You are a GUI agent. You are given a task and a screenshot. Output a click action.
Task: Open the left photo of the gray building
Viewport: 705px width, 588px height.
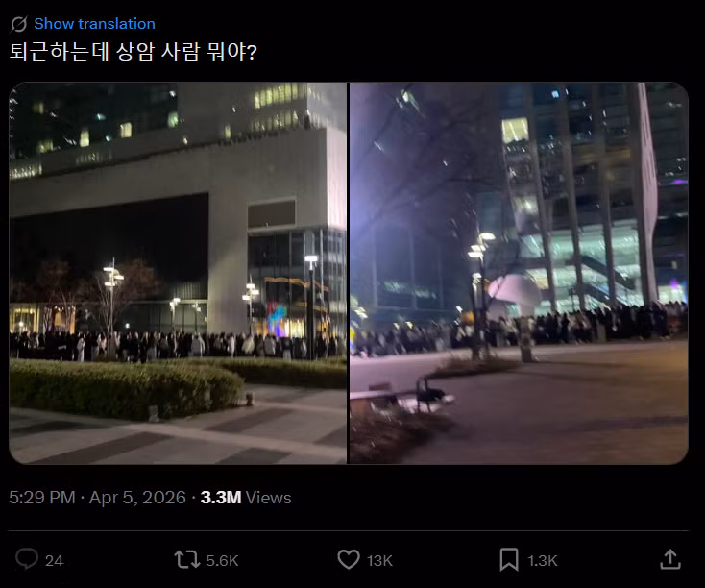(x=178, y=273)
